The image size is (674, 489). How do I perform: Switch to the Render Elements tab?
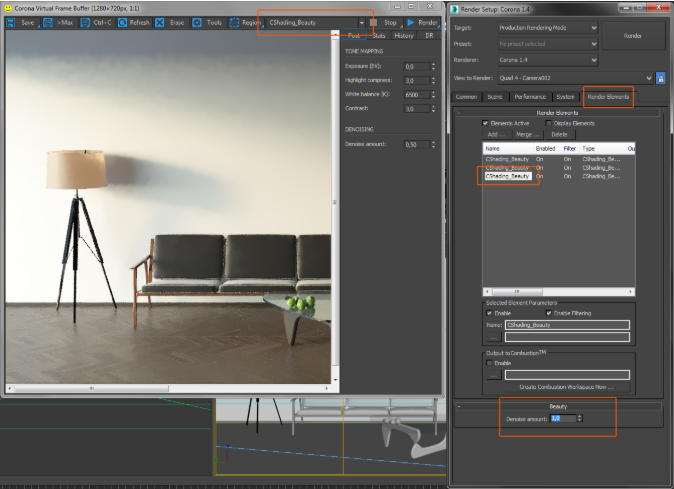pyautogui.click(x=608, y=97)
